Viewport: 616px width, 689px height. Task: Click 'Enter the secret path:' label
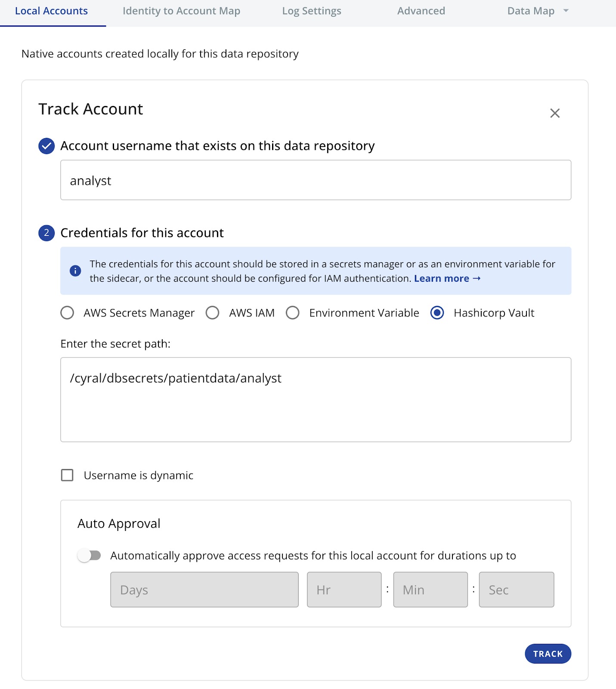coord(115,344)
